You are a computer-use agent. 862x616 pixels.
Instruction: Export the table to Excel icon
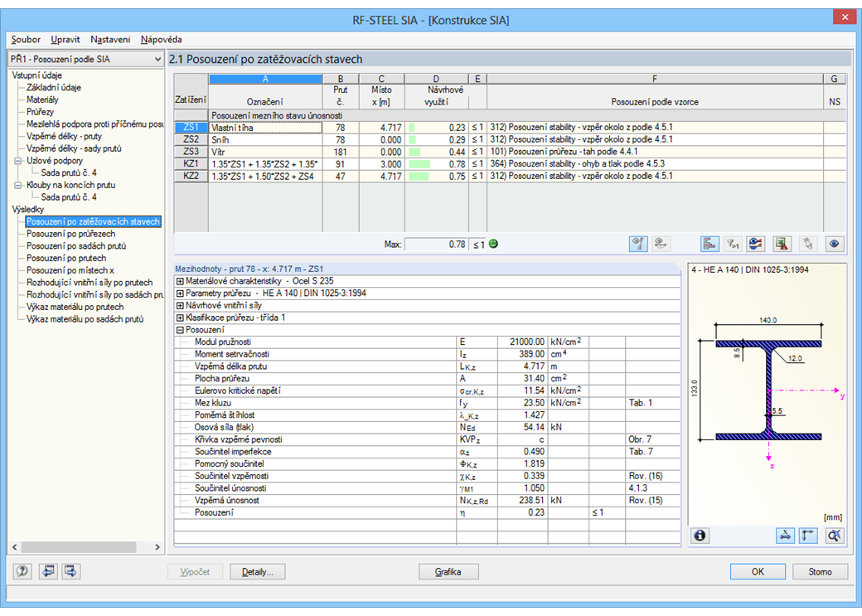point(782,244)
